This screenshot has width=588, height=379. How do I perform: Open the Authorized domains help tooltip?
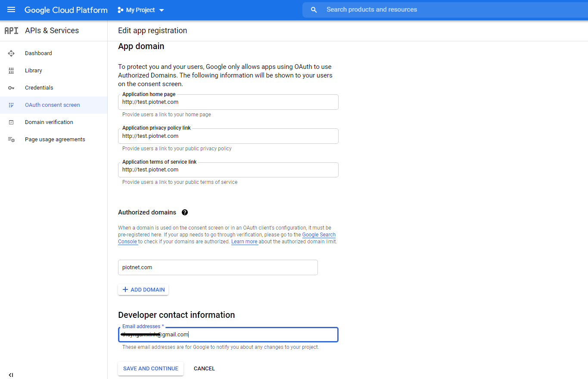[185, 212]
